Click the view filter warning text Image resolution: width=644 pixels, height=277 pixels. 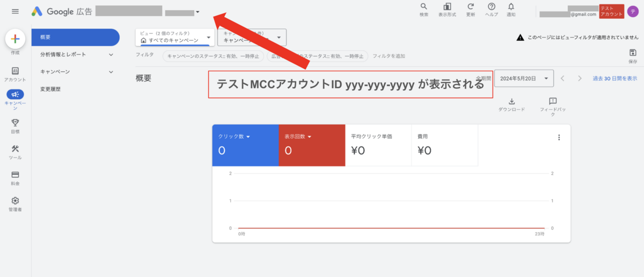583,38
